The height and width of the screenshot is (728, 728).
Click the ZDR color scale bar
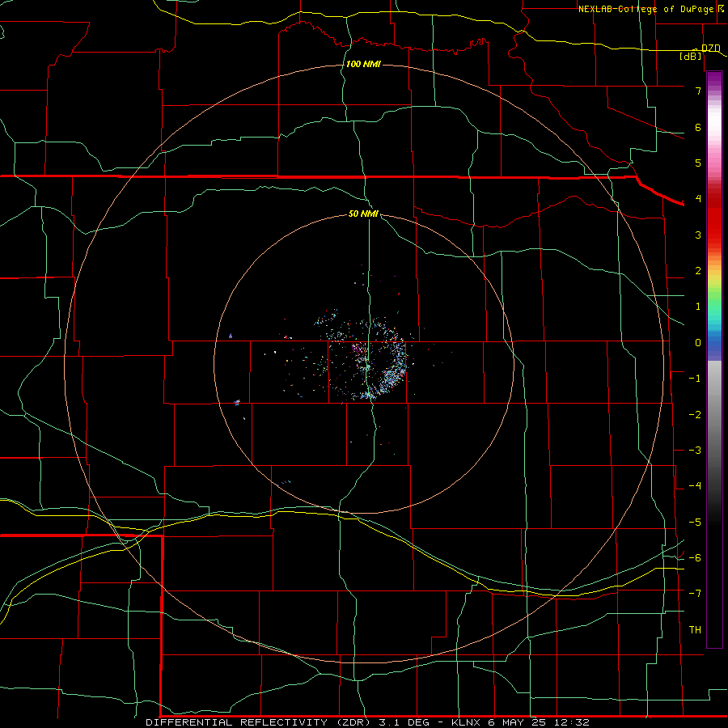(x=714, y=359)
